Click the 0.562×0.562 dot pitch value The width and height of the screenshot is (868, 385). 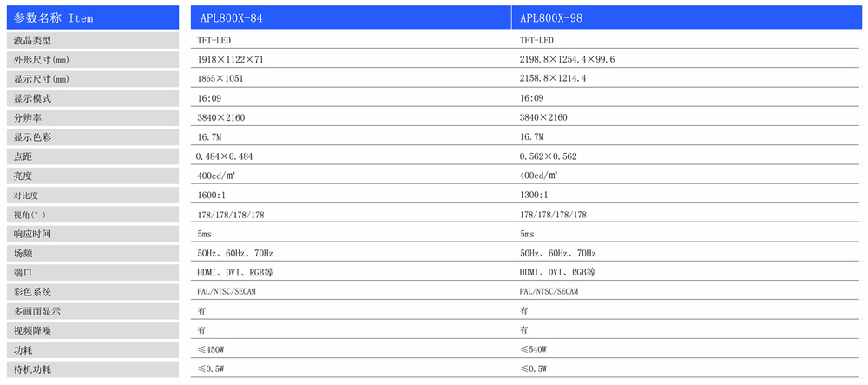[548, 156]
